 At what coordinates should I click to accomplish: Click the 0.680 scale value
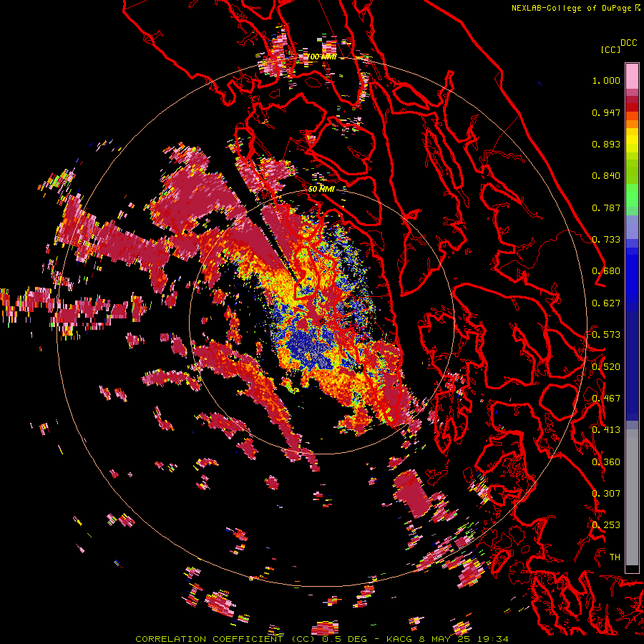pyautogui.click(x=606, y=271)
